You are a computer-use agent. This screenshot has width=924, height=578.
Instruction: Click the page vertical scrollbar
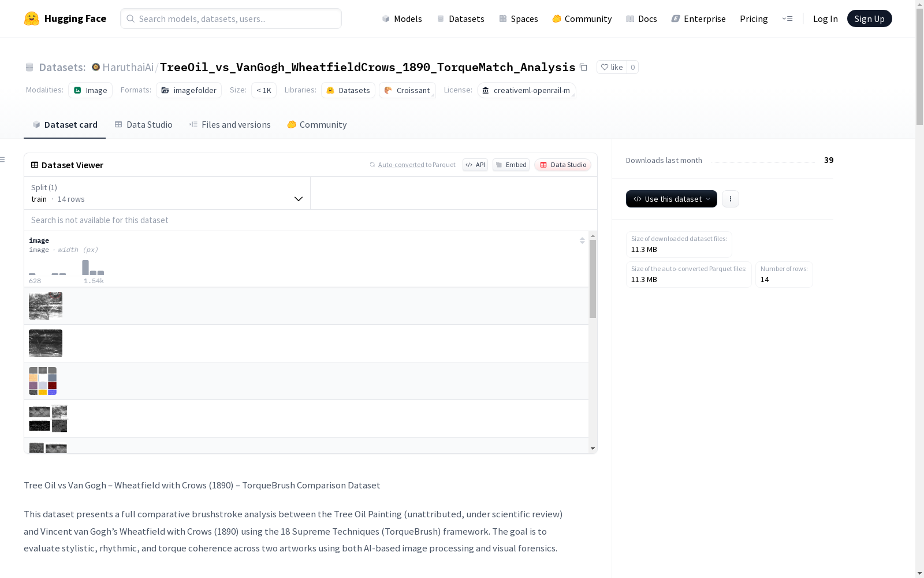pos(919,66)
